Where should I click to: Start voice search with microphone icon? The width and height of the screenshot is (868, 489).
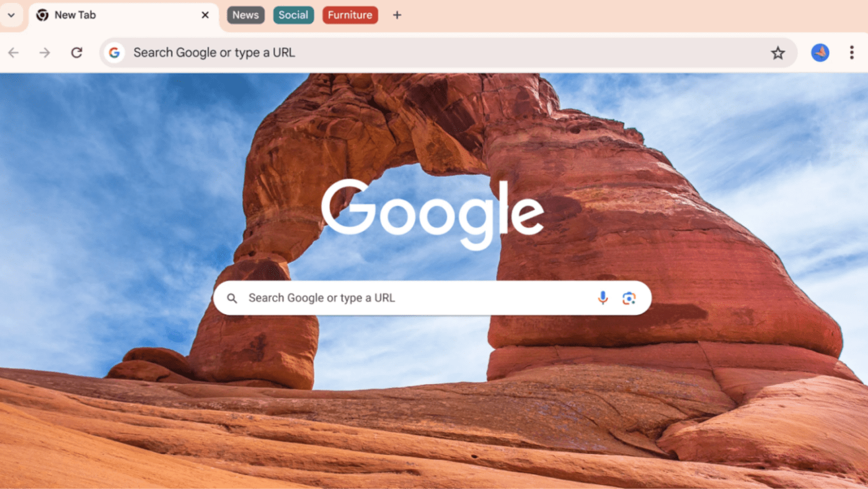pos(603,298)
